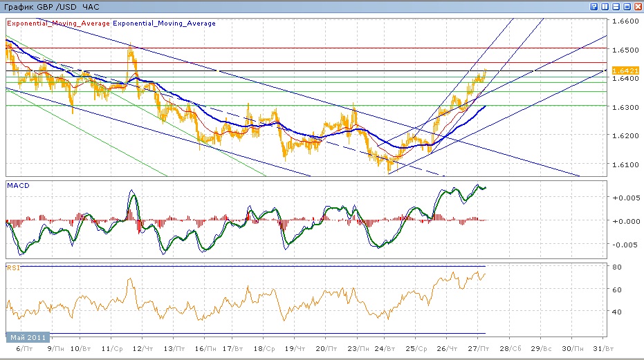
Task: Click the RSI 60 level label
Action: [x=616, y=290]
